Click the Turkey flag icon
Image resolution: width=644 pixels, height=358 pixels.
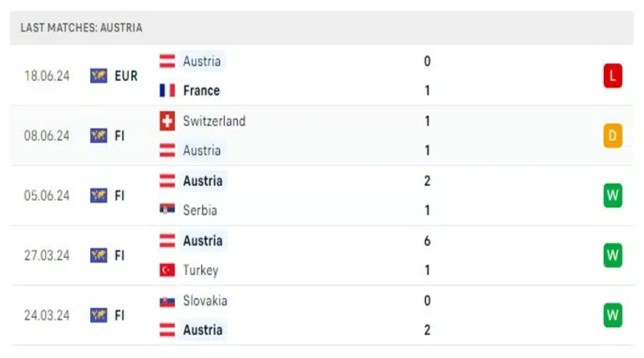167,270
